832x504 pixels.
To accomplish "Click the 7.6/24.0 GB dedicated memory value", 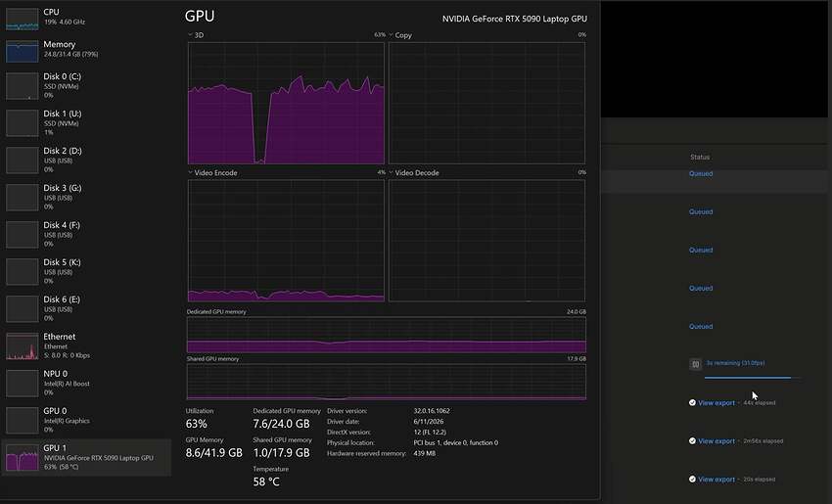I will [x=281, y=424].
